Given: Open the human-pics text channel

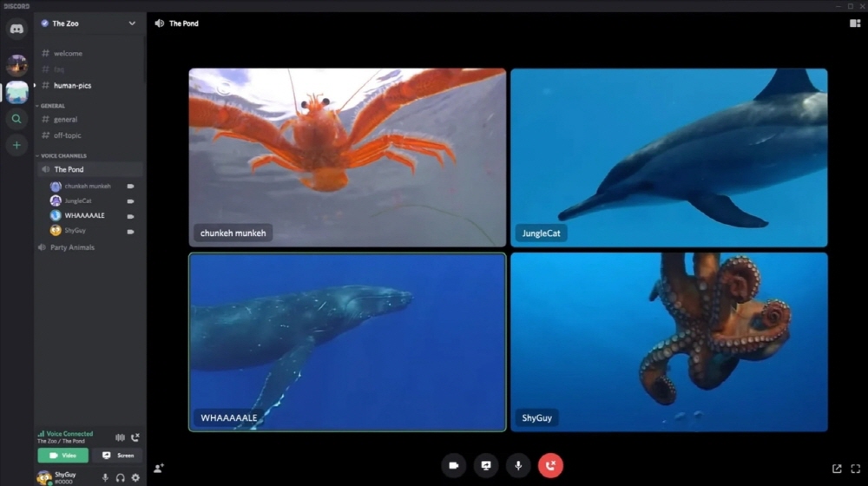Looking at the screenshot, I should point(72,86).
